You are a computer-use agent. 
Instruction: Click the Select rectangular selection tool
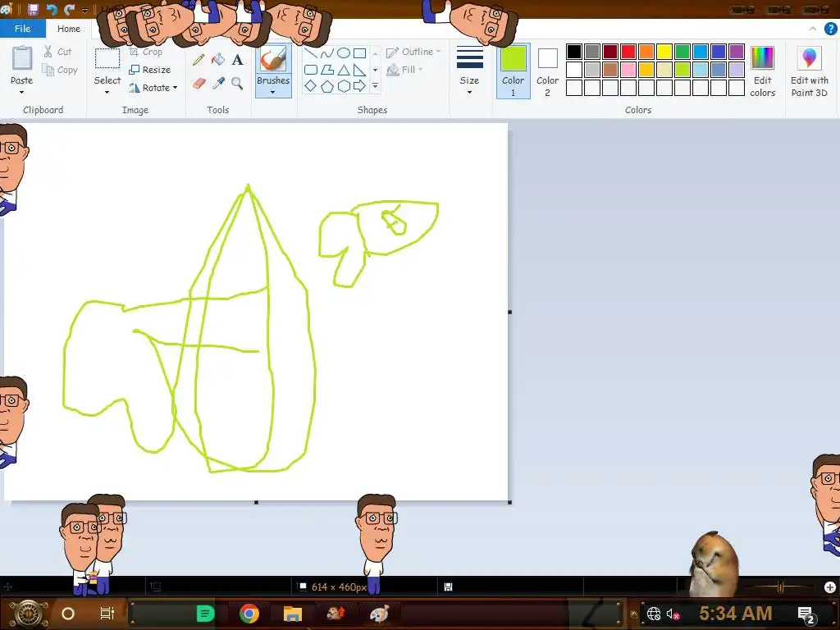click(107, 59)
